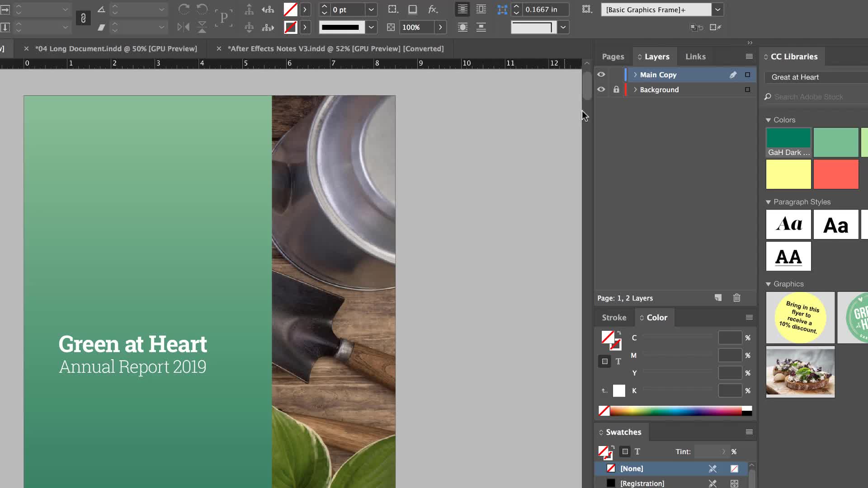Toggle visibility of Background layer
The height and width of the screenshot is (488, 868).
[601, 89]
